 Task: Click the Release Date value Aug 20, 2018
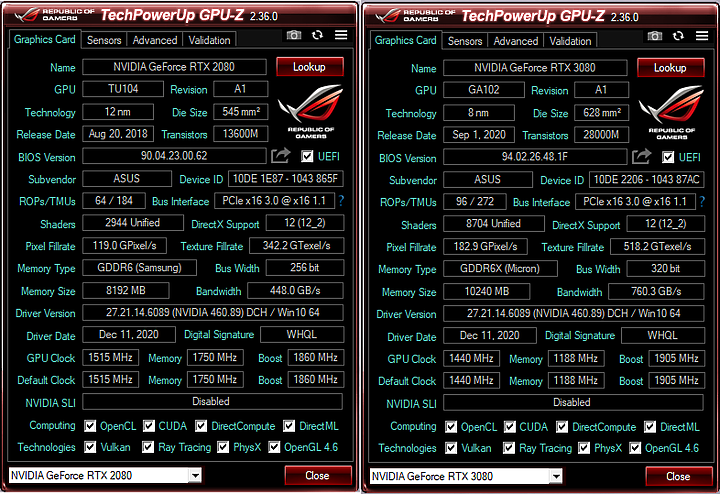click(x=118, y=134)
